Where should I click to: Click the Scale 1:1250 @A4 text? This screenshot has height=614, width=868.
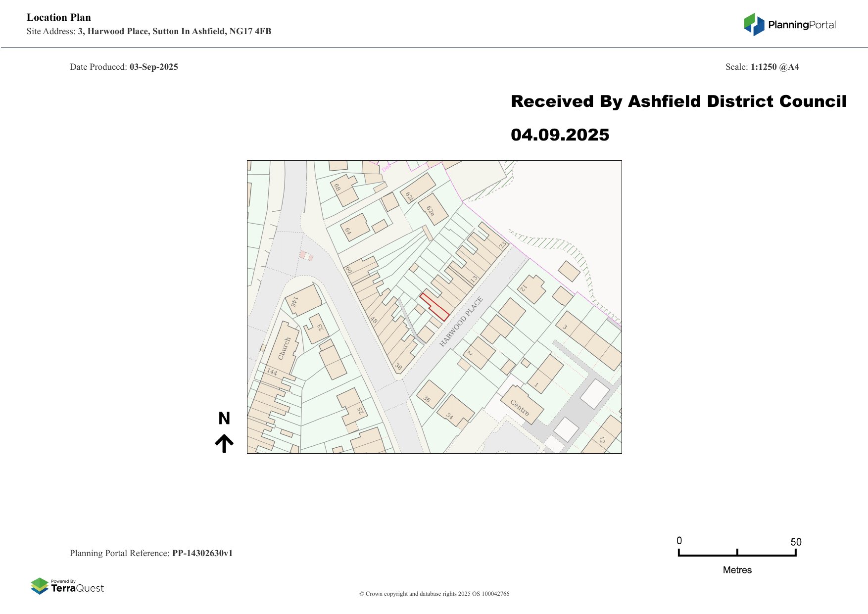(x=762, y=67)
